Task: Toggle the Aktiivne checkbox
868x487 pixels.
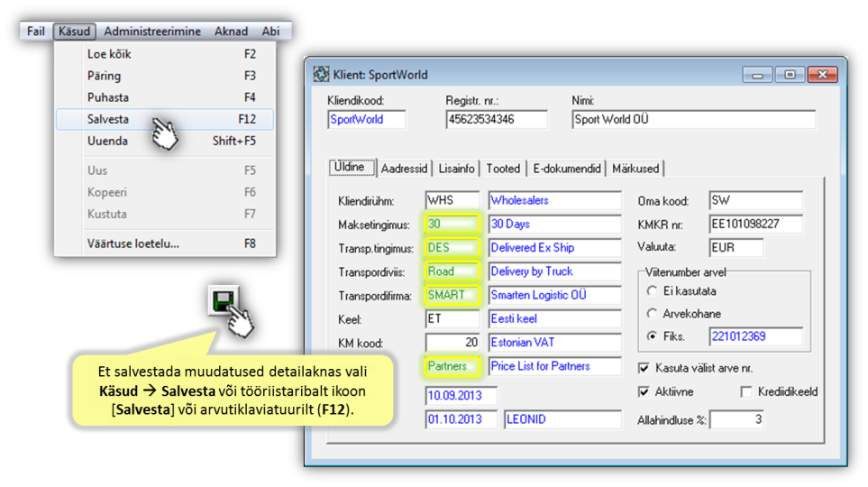Action: 644,391
